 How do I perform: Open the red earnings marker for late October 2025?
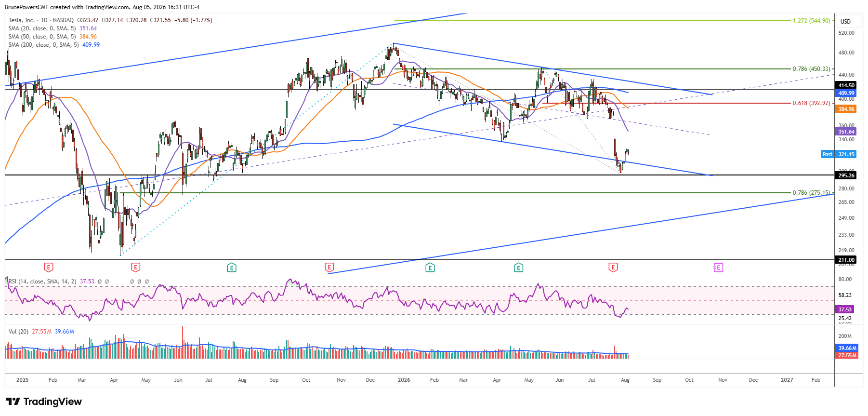click(x=329, y=267)
